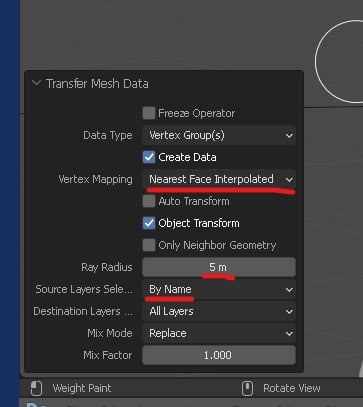This screenshot has height=407, width=363.
Task: Open Destination Layers All Layers dropdown
Action: pos(219,311)
